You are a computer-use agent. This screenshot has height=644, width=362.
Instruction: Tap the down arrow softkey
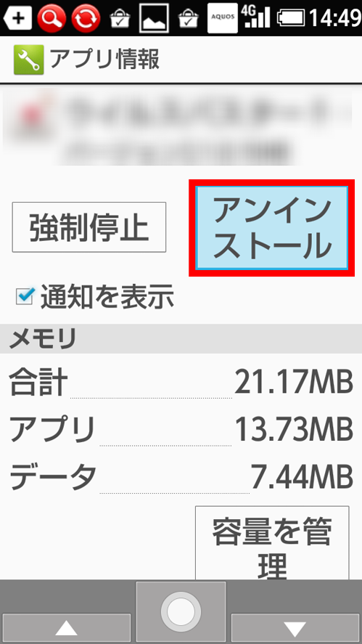pyautogui.click(x=295, y=629)
